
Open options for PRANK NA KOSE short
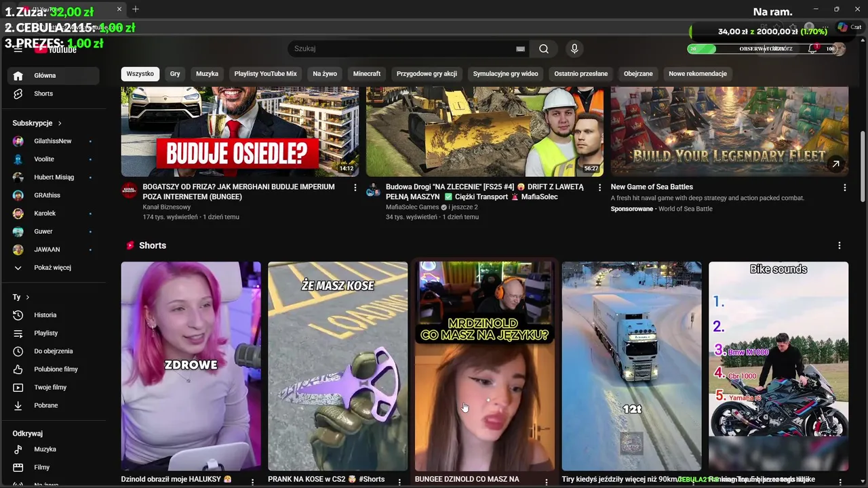pos(399,481)
